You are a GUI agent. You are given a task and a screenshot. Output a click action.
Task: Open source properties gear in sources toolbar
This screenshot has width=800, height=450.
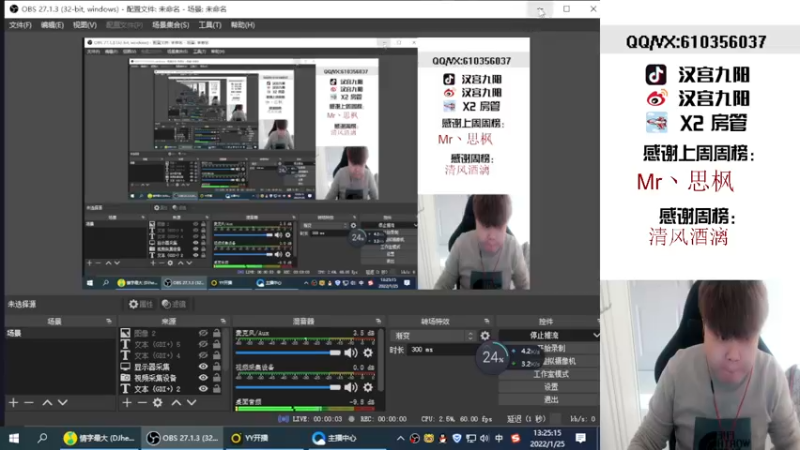pos(158,403)
